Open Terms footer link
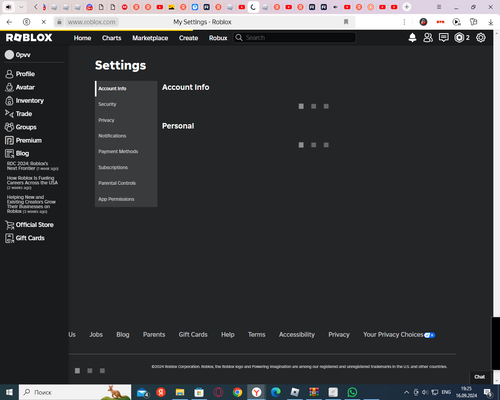Viewport: 500px width, 400px height. tap(257, 335)
